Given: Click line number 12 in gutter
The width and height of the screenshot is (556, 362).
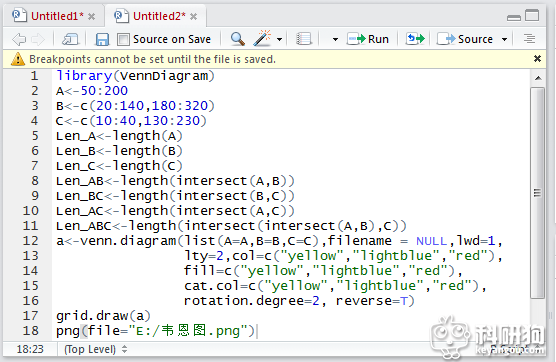Looking at the screenshot, I should tap(30, 241).
